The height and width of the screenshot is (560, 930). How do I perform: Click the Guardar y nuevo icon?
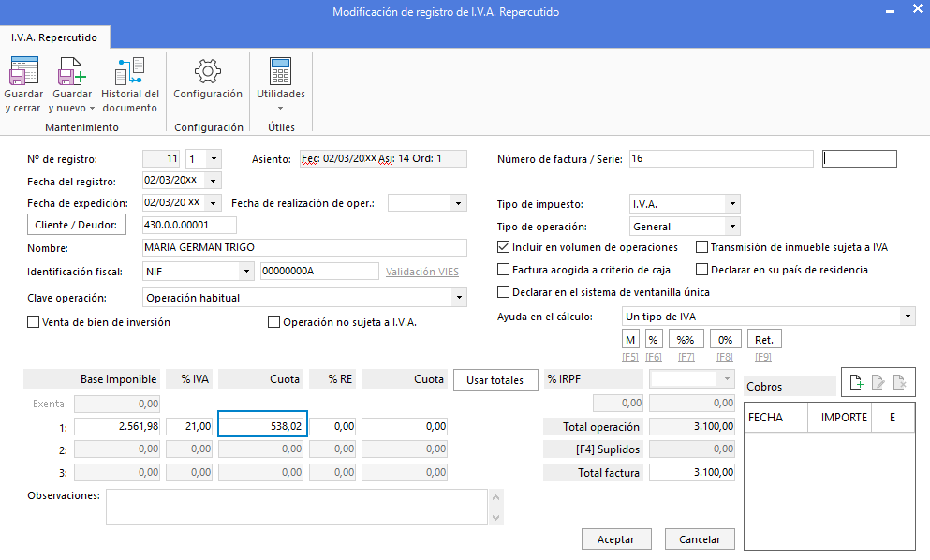click(72, 70)
